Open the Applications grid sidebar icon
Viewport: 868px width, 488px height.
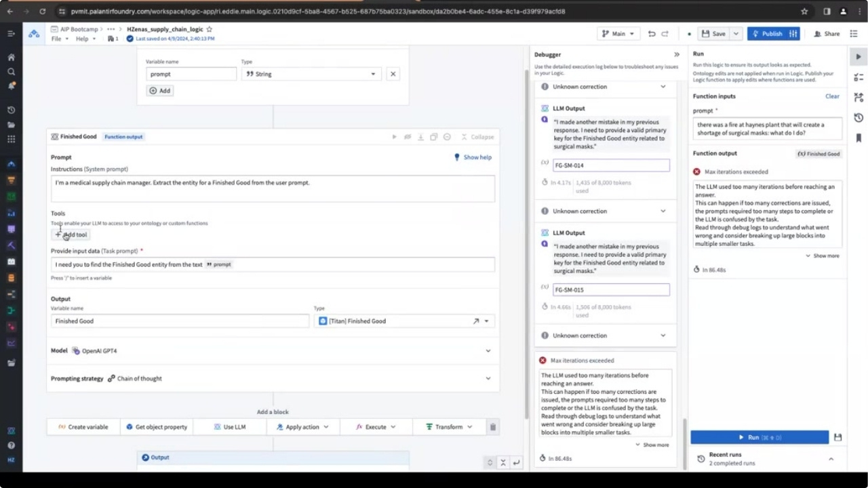point(11,139)
